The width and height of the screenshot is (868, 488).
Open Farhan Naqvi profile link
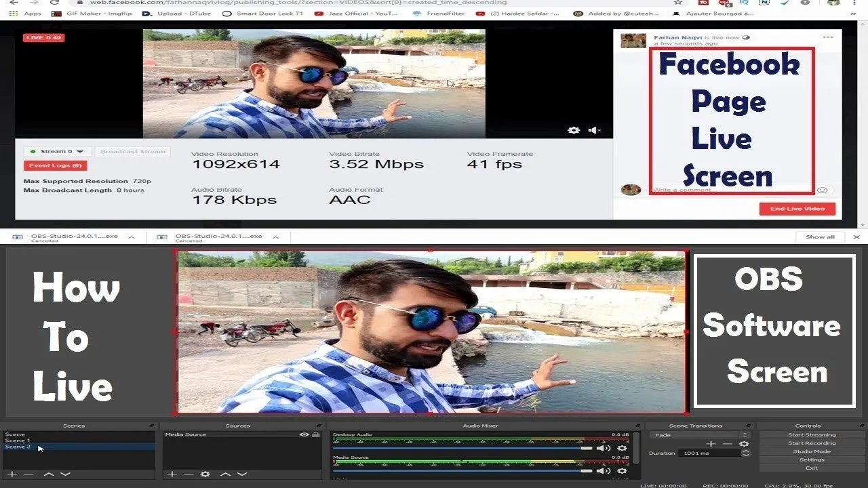coord(677,37)
